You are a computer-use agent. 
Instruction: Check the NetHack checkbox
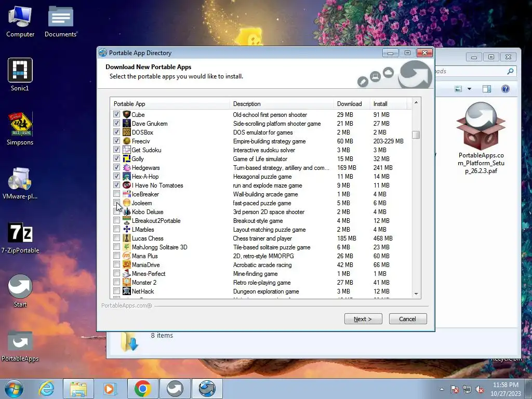(117, 291)
